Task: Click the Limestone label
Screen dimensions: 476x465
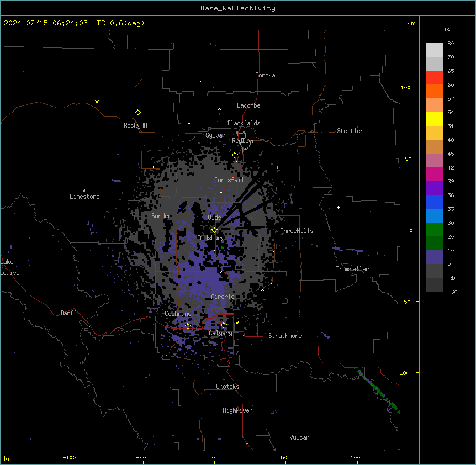Action: 84,197
